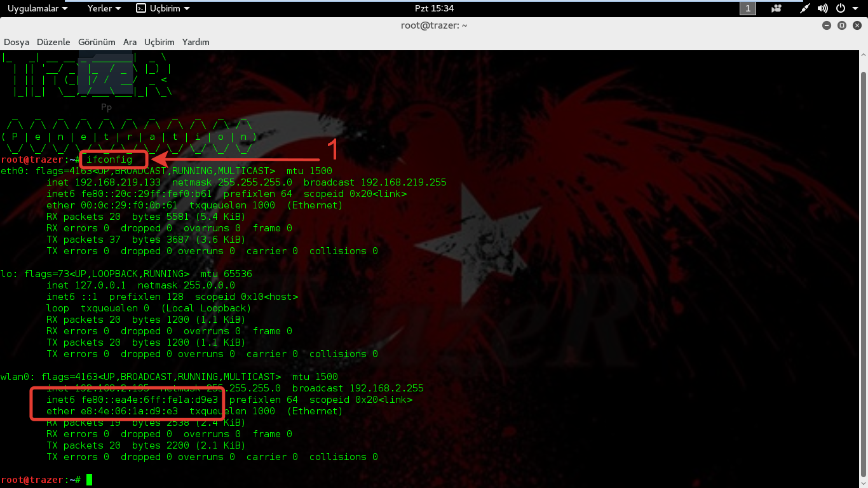Click netmask 255.0.0.0 text
Image resolution: width=868 pixels, height=488 pixels.
pyautogui.click(x=186, y=285)
